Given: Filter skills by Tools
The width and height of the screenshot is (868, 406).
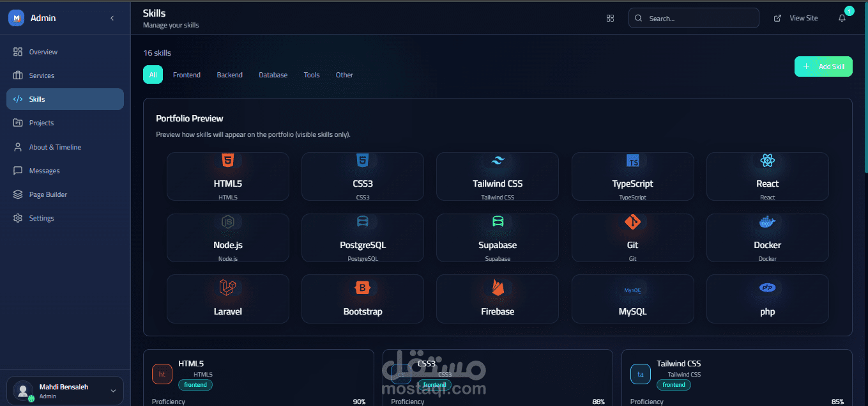Looking at the screenshot, I should tap(312, 75).
